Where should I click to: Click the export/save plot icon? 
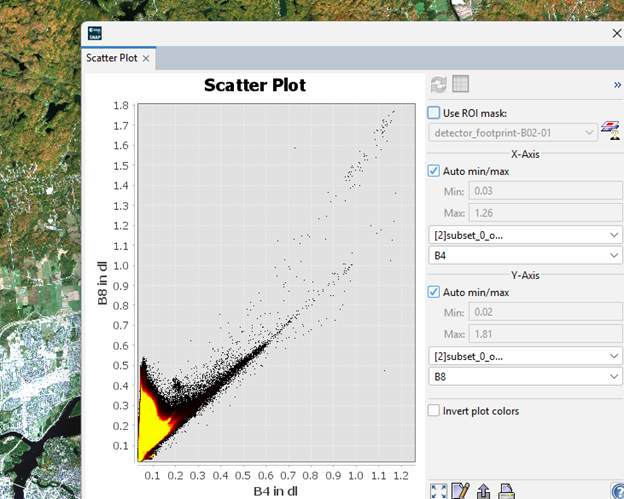(x=484, y=490)
